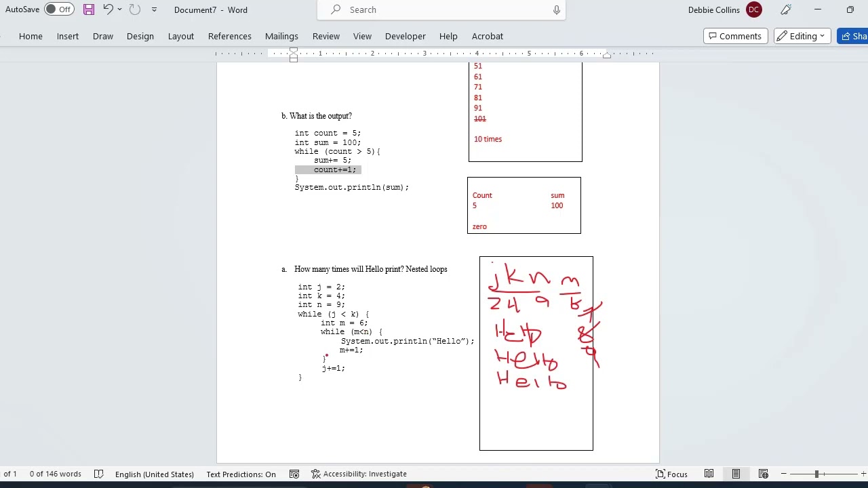Click 'How many times will Hello print?' text
The width and height of the screenshot is (868, 488).
[x=349, y=269]
